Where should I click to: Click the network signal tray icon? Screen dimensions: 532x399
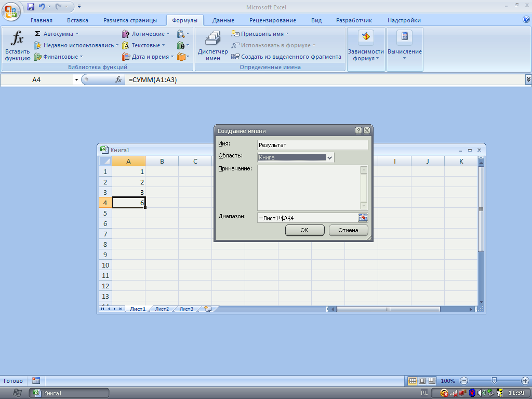point(454,393)
